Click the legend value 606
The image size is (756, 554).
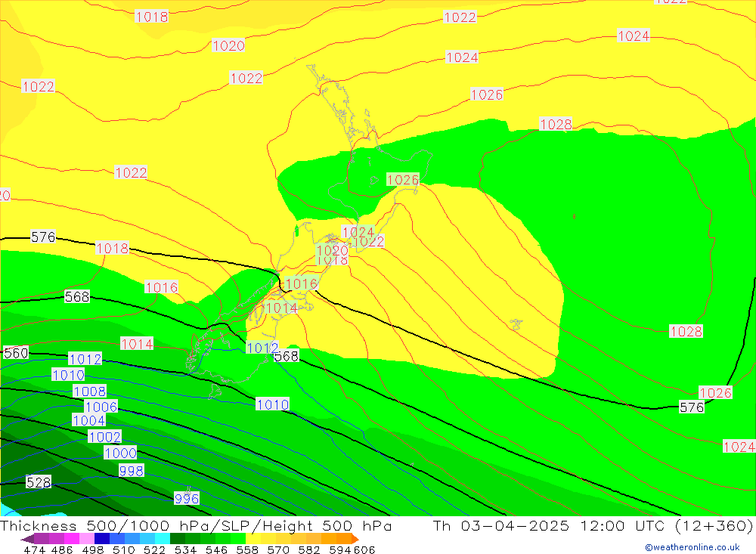(364, 549)
